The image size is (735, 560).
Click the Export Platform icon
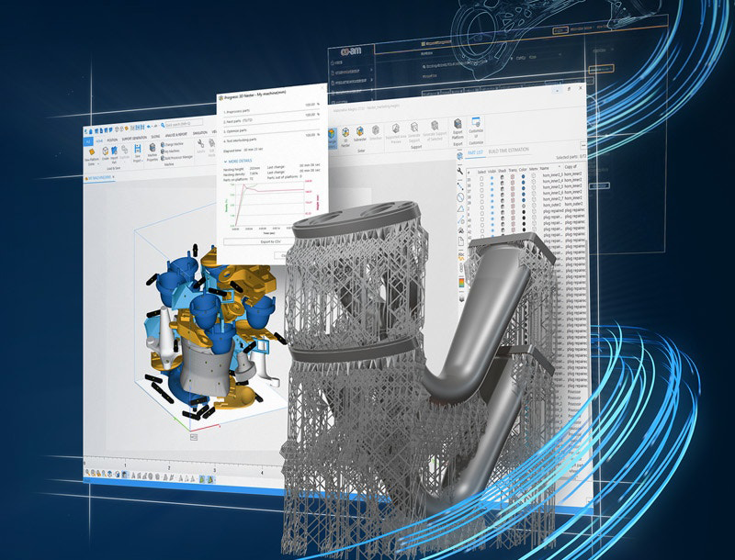(457, 124)
